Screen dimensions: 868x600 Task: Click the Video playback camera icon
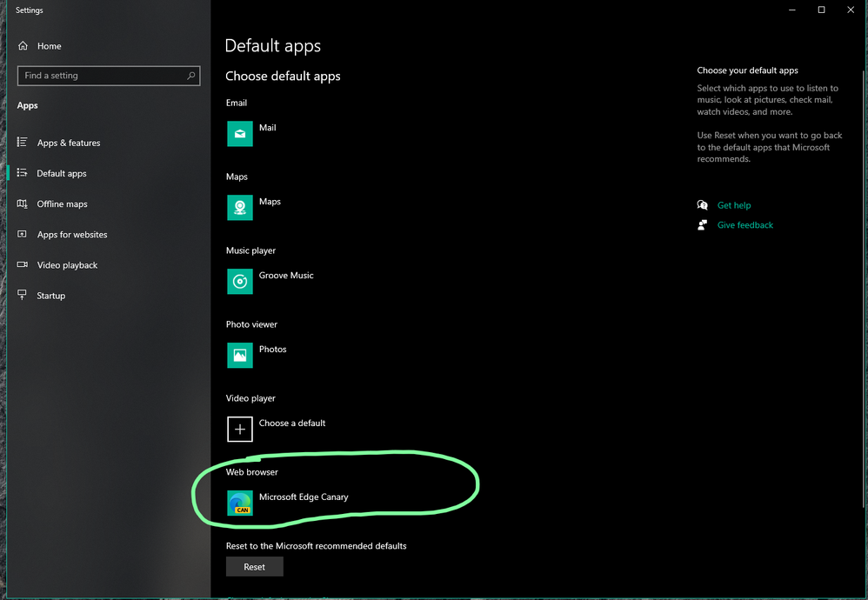22,264
